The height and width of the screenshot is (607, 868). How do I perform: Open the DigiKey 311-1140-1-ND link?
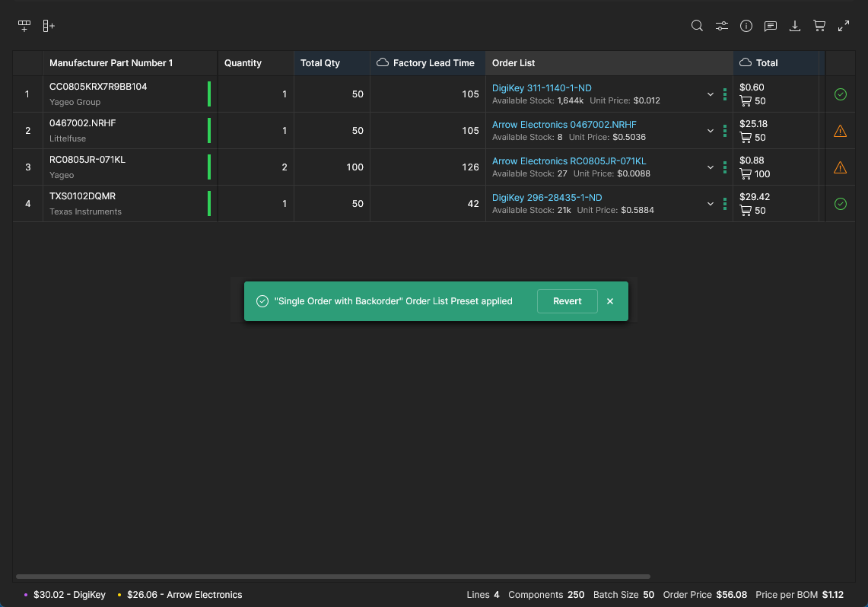click(x=542, y=88)
